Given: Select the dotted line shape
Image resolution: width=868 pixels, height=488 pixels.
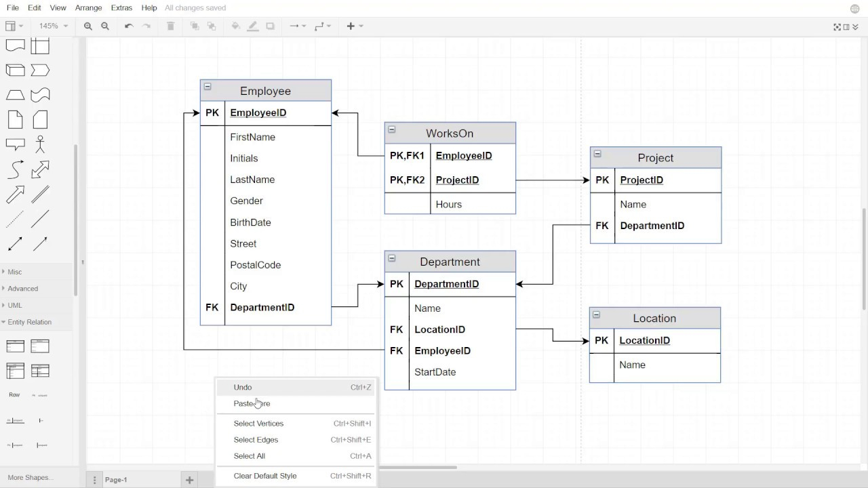Looking at the screenshot, I should [x=15, y=219].
